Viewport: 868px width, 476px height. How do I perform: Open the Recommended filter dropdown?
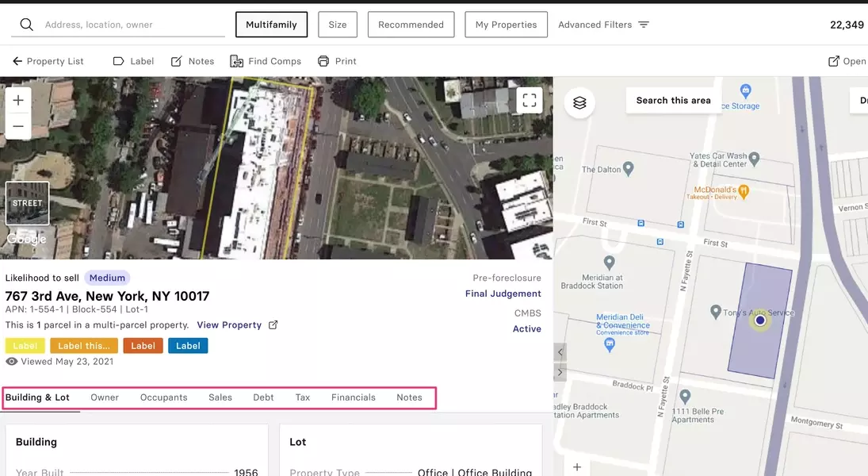(411, 25)
